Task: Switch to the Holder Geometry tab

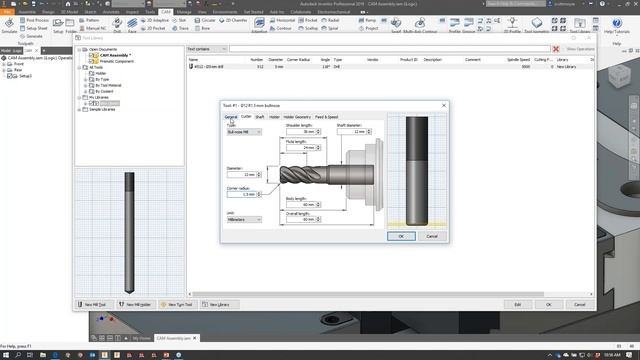Action: click(297, 117)
